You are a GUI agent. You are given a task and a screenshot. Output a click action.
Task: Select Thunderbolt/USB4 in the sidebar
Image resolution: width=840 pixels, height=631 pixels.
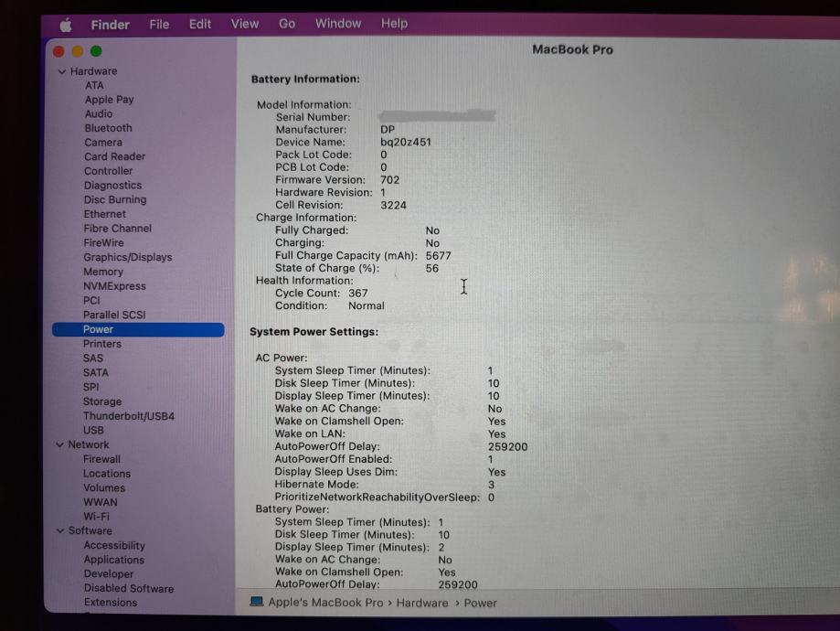pos(129,416)
